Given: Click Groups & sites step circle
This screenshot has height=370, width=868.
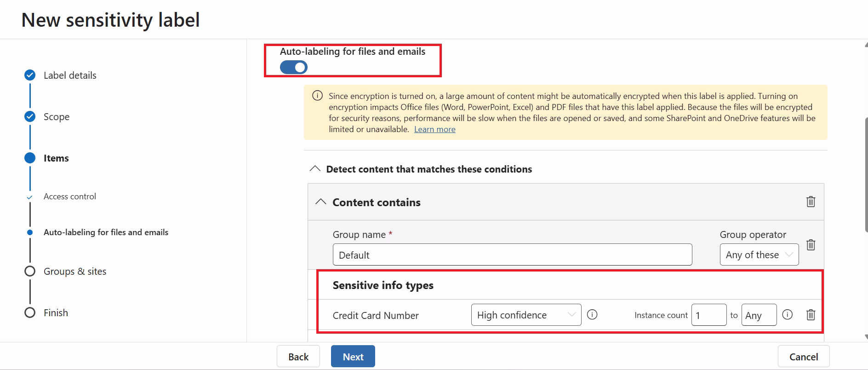Looking at the screenshot, I should click(30, 271).
